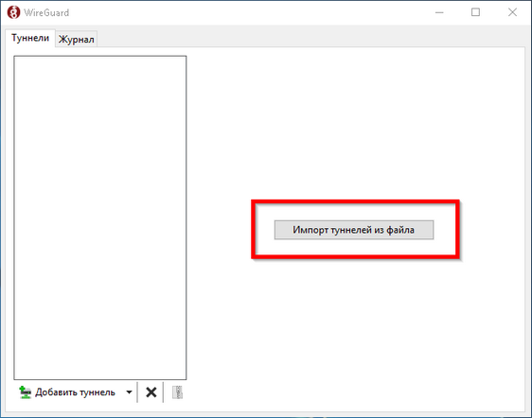
Task: Switch to the Журнал tab
Action: click(x=77, y=39)
